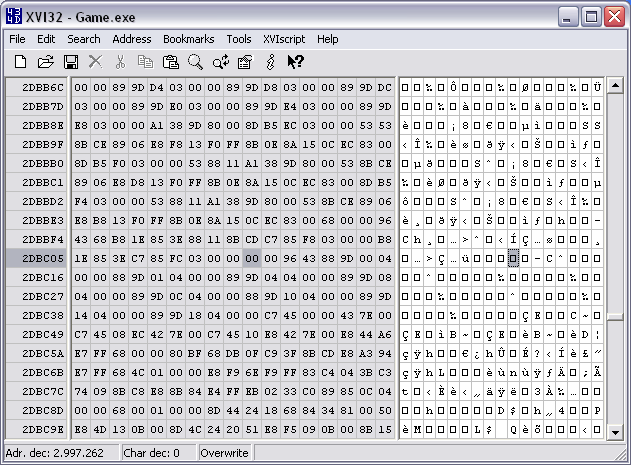Viewport: 631px width, 465px height.
Task: Open the File menu
Action: click(x=17, y=39)
